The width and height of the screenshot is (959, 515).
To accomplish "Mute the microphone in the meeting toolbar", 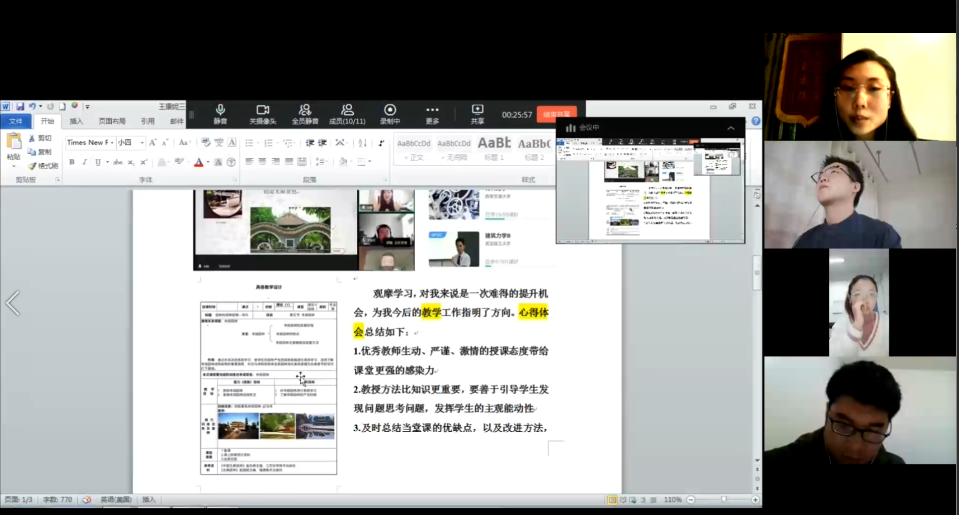I will point(220,110).
